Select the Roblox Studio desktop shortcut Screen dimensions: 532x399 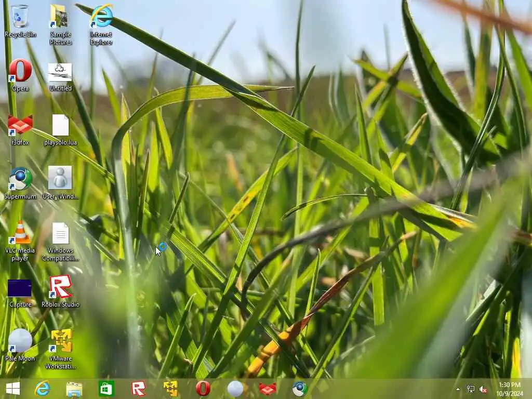[60, 291]
